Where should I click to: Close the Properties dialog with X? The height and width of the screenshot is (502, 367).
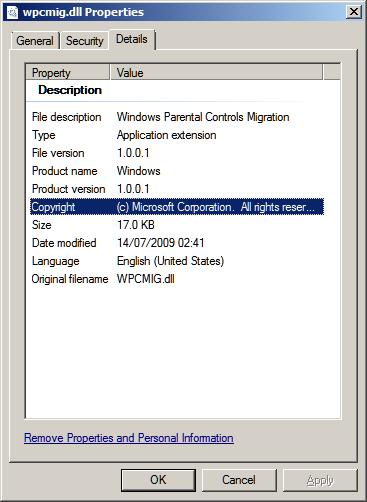click(x=353, y=12)
